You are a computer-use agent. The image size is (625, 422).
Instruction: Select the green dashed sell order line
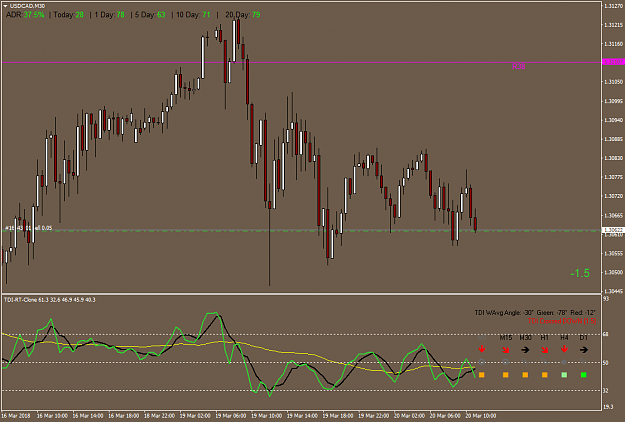point(301,230)
